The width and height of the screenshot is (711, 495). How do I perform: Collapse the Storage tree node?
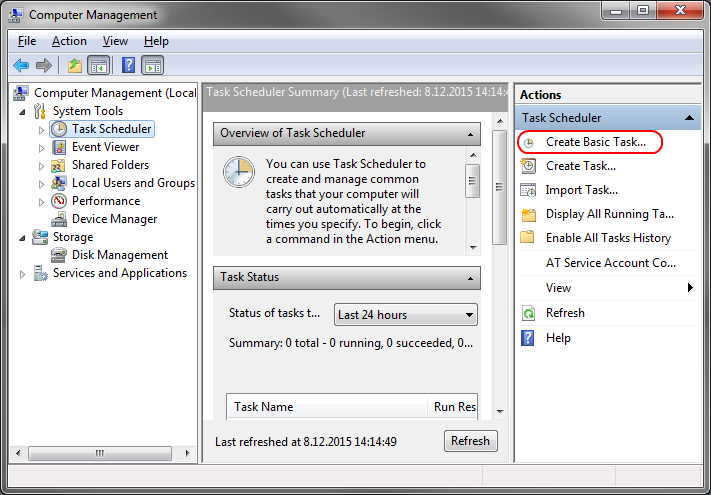[x=23, y=238]
